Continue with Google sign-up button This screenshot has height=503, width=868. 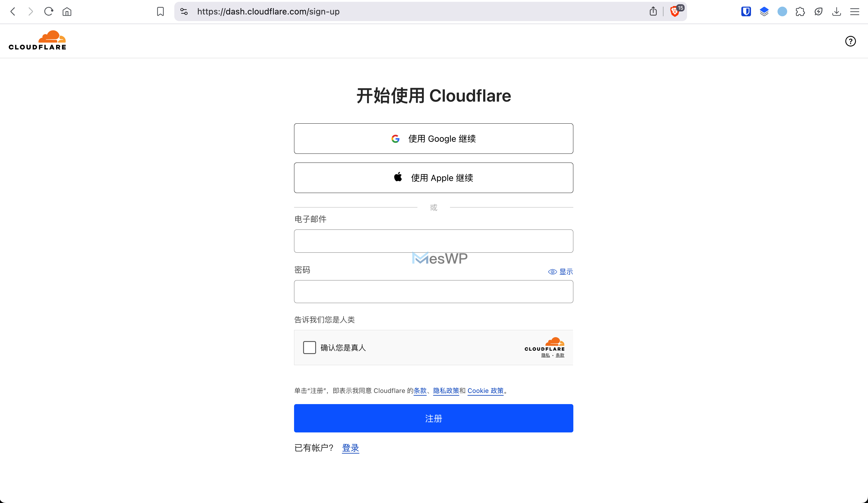(x=434, y=138)
